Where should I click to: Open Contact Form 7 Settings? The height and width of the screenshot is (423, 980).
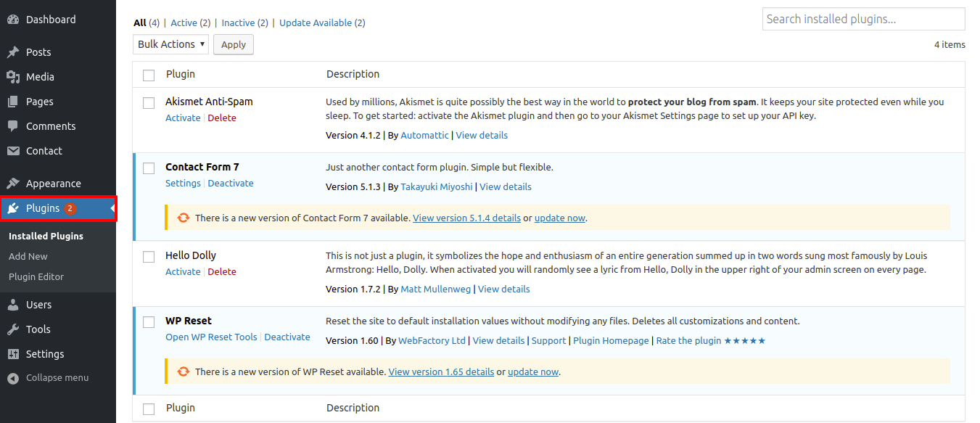183,183
